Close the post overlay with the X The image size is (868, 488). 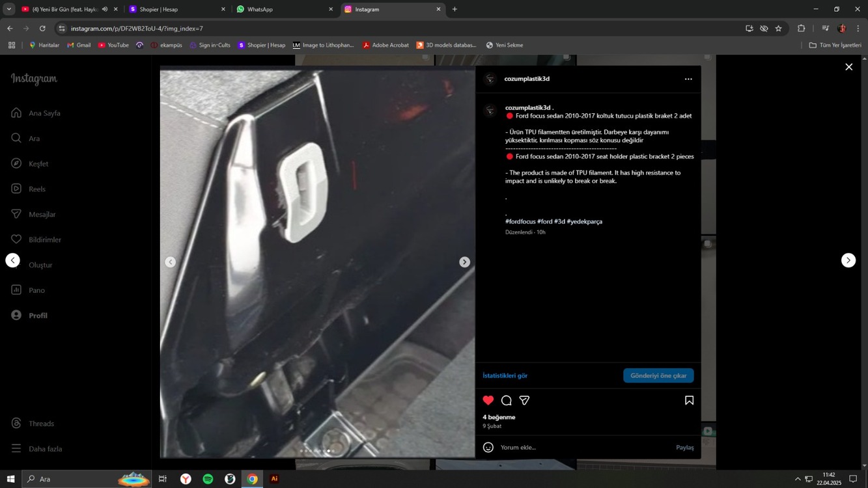(849, 67)
